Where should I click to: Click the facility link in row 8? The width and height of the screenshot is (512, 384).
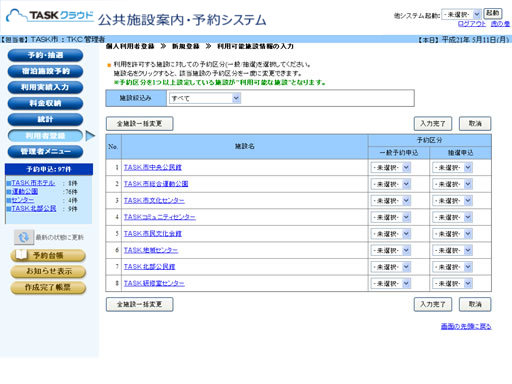(x=154, y=283)
